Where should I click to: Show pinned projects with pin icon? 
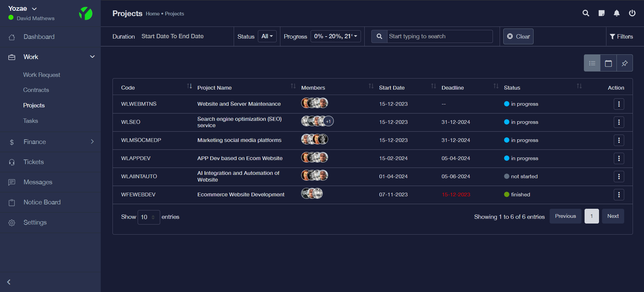(624, 63)
